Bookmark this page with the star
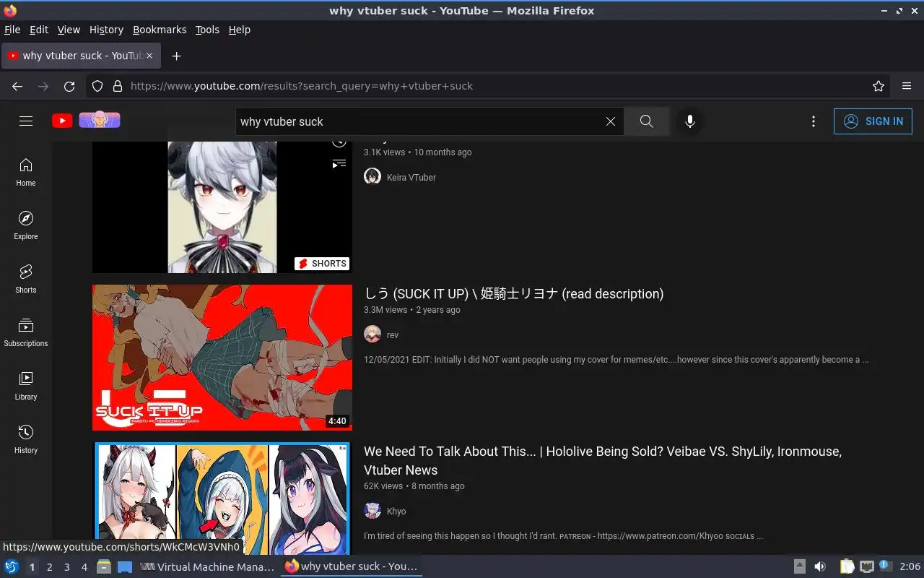This screenshot has height=578, width=924. click(x=879, y=86)
